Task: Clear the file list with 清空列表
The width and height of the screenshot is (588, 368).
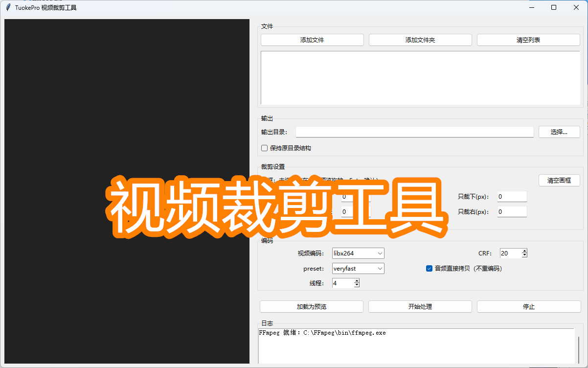Action: click(528, 40)
